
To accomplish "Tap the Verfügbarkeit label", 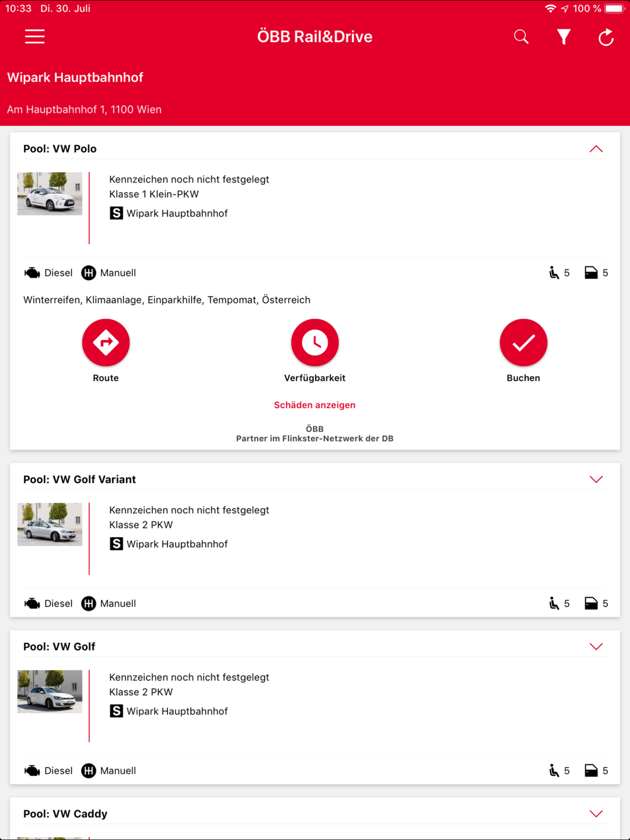I will pos(315,378).
